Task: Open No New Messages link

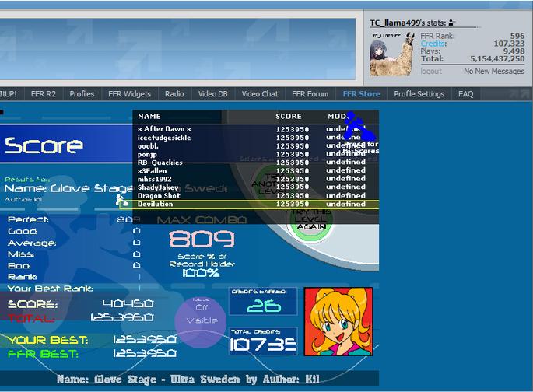Action: [x=494, y=72]
